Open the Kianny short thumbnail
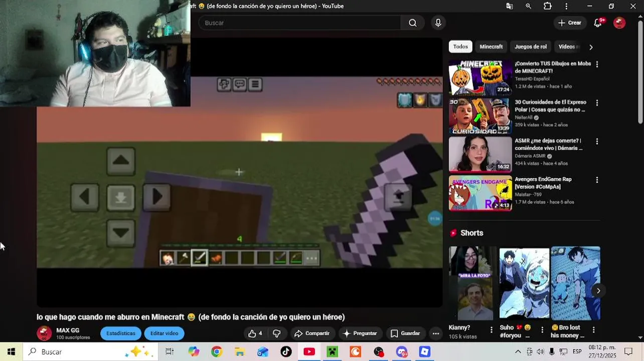Image resolution: width=644 pixels, height=361 pixels. [471, 283]
